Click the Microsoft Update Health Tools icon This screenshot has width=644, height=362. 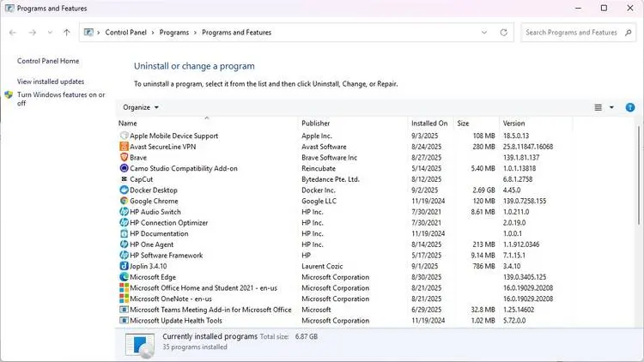click(124, 321)
